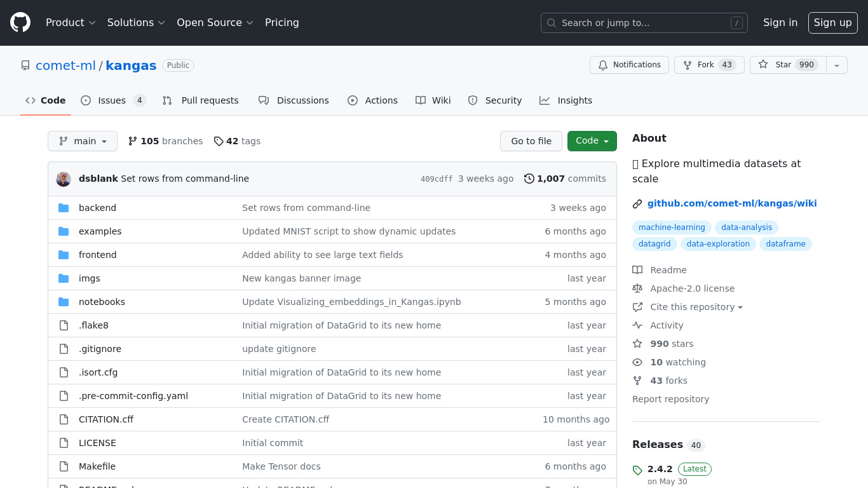Click the LICENSE file icon
868x488 pixels.
tap(64, 443)
